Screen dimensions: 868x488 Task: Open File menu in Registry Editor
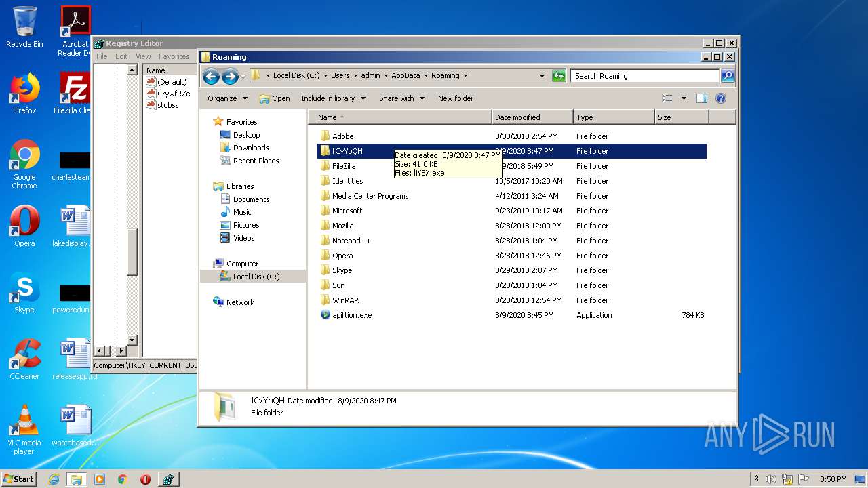pos(102,56)
